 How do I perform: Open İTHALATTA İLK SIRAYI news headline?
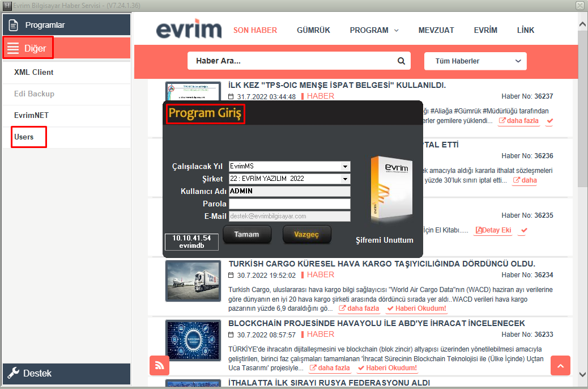329,383
